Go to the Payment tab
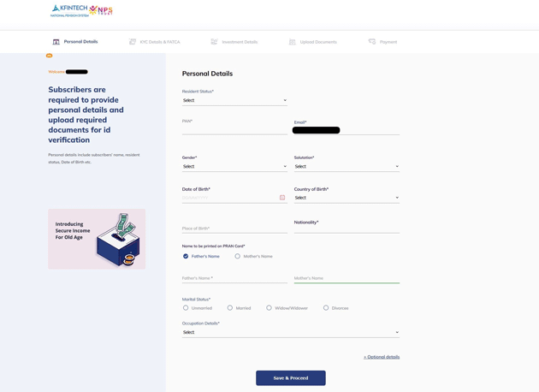 [x=388, y=42]
